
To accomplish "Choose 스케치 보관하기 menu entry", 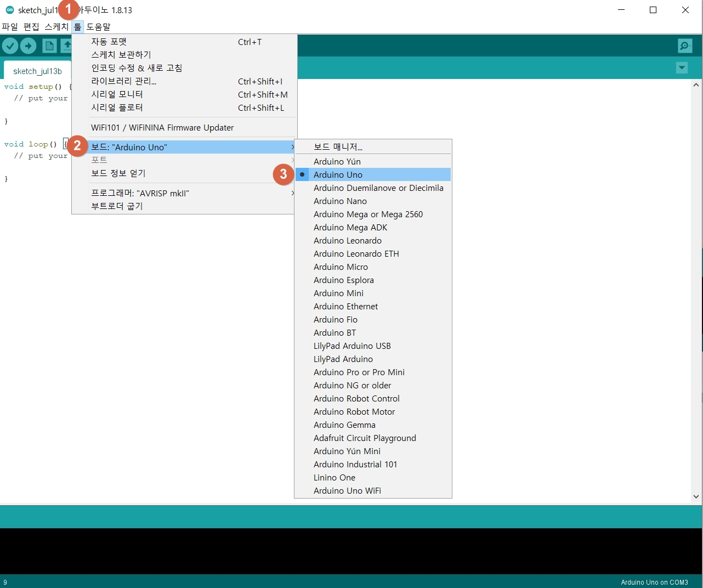I will [x=184, y=55].
